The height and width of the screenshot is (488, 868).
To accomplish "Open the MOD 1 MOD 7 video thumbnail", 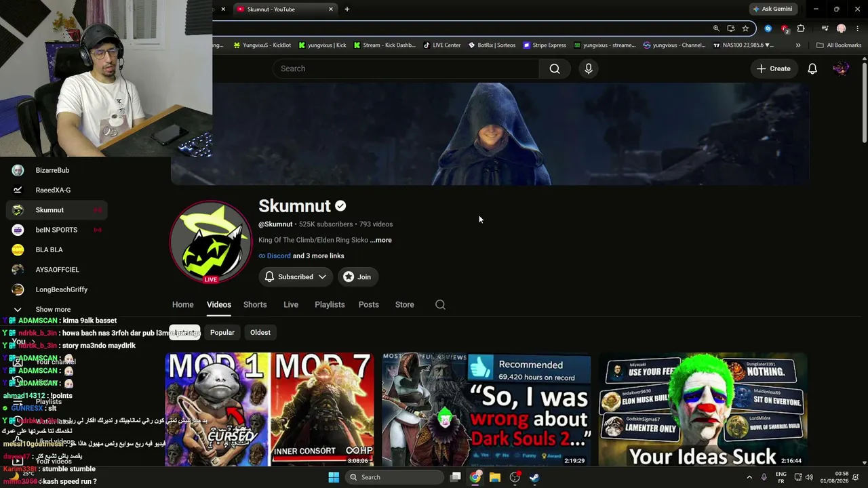I will 269,409.
